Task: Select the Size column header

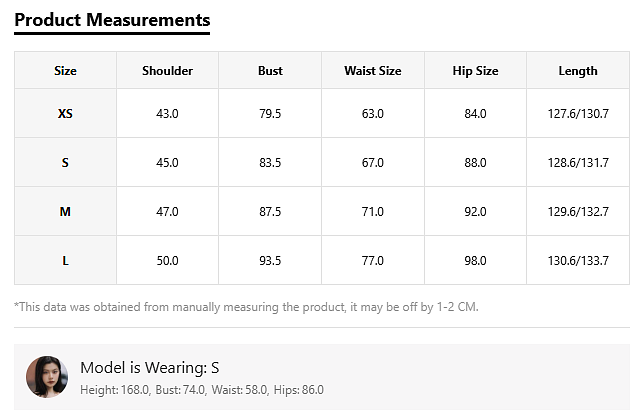Action: (x=65, y=71)
